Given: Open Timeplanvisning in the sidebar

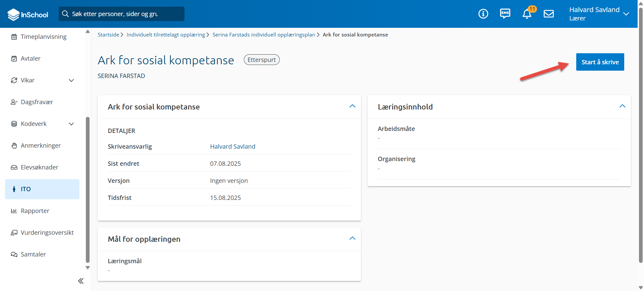Looking at the screenshot, I should [42, 37].
